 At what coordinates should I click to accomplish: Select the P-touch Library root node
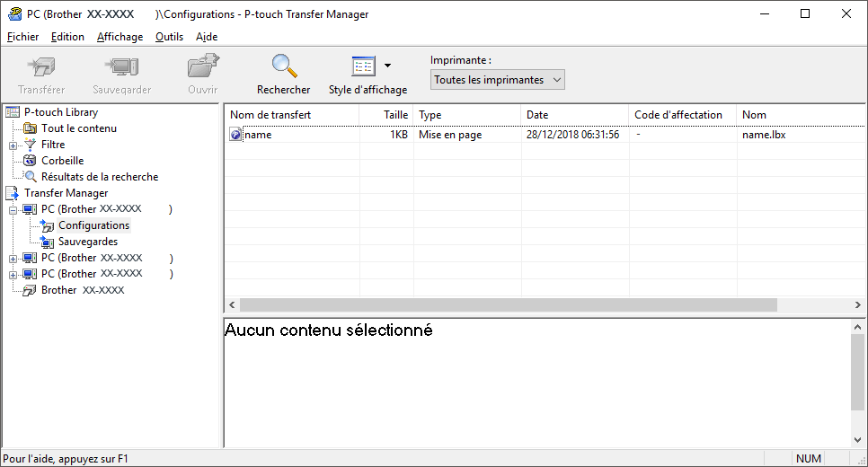(61, 112)
